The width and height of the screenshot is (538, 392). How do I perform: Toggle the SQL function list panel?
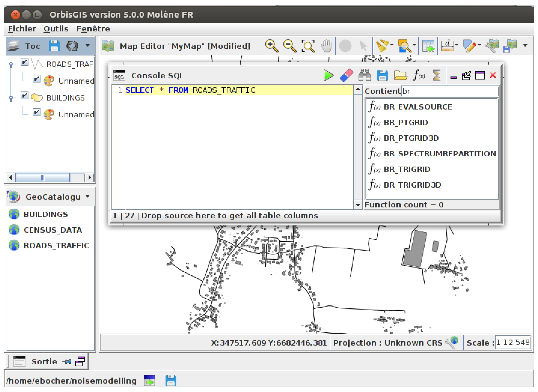click(419, 75)
